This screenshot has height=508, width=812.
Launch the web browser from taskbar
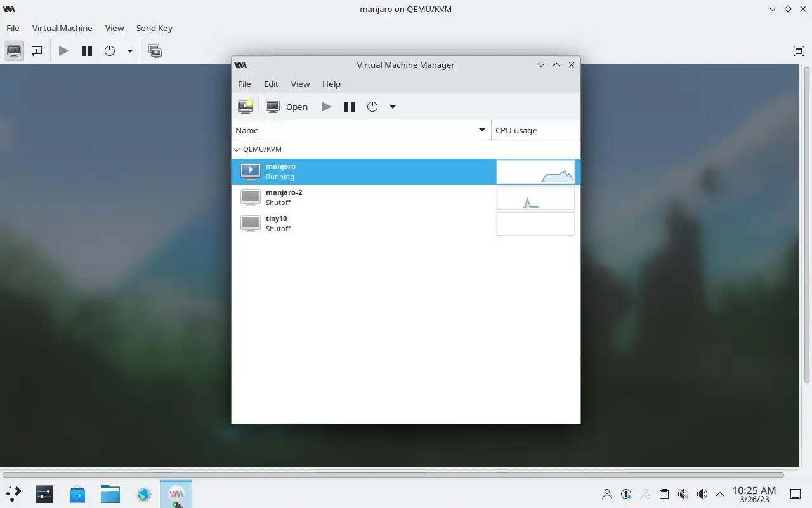[143, 493]
